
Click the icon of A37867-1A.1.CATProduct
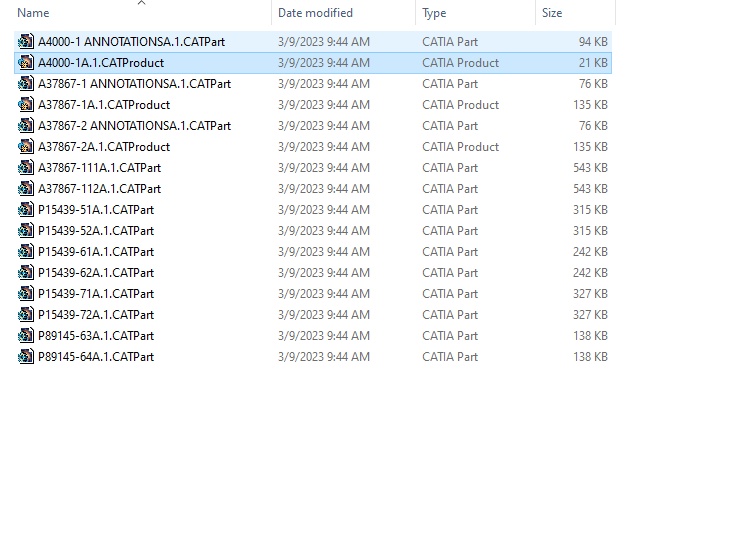click(x=26, y=105)
